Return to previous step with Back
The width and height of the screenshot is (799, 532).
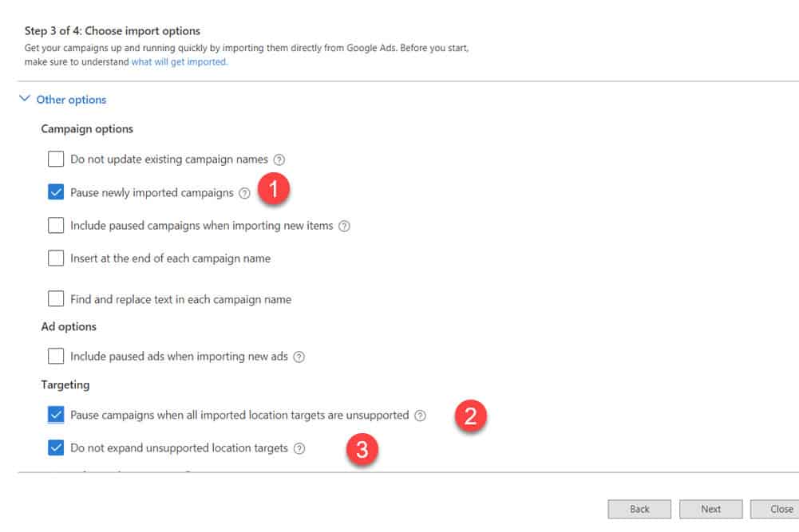tap(639, 509)
